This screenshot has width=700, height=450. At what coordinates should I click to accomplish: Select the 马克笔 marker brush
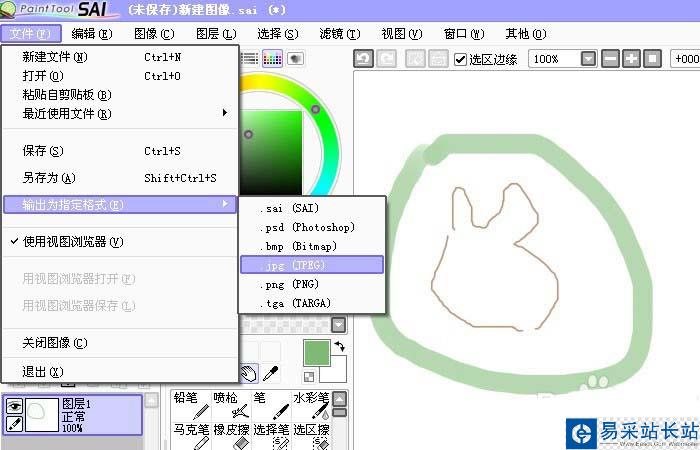191,436
